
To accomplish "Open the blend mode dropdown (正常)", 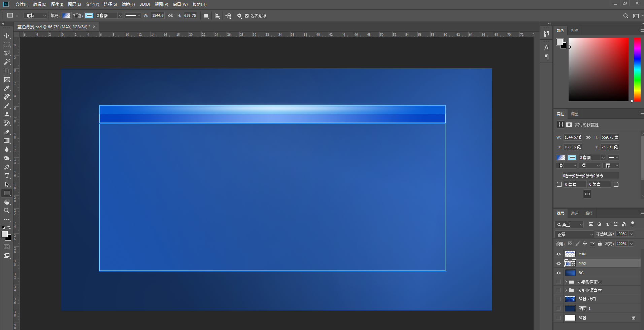I will pos(574,234).
